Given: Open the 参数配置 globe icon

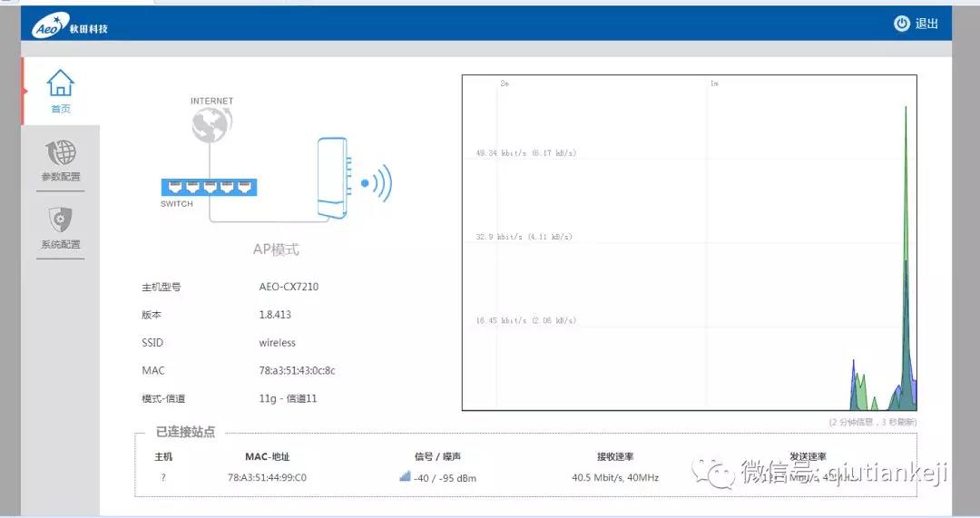Looking at the screenshot, I should coord(61,152).
